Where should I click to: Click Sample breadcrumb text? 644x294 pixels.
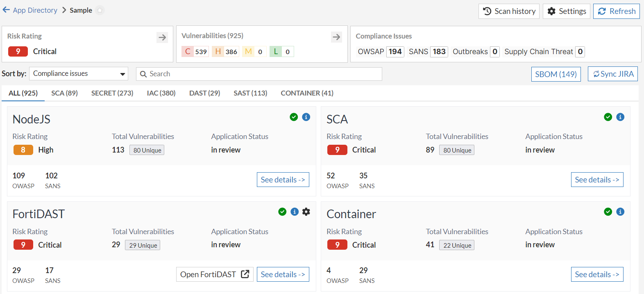pyautogui.click(x=81, y=10)
